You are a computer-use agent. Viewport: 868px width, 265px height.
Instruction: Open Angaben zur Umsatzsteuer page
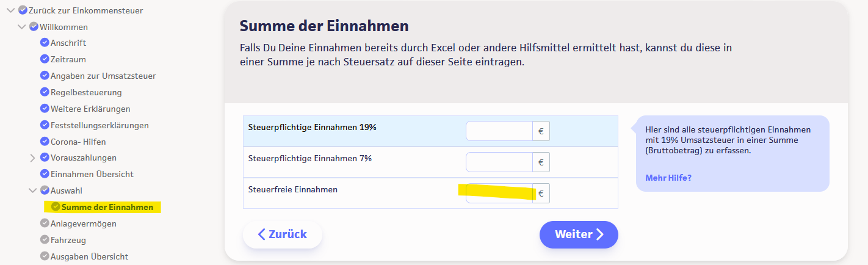103,76
